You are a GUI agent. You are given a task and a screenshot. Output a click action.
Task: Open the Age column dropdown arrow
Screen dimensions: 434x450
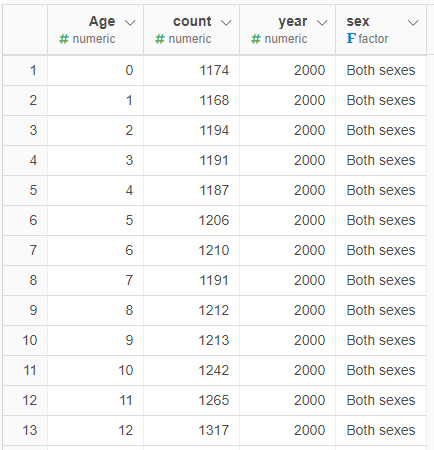coord(130,23)
